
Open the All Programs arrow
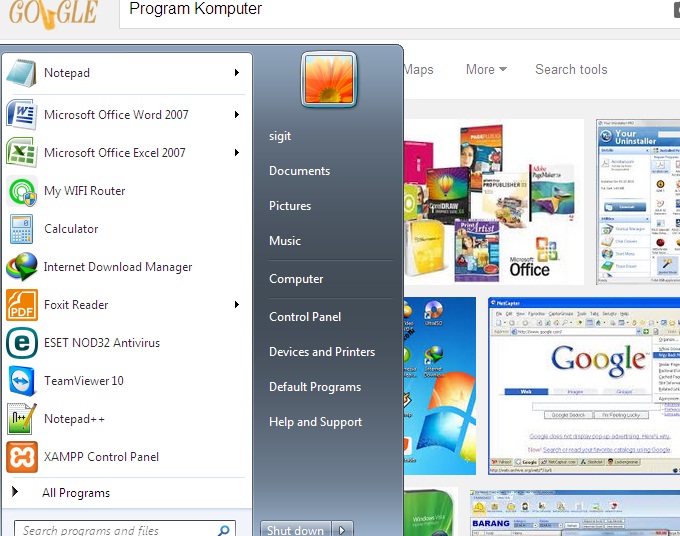click(x=15, y=491)
